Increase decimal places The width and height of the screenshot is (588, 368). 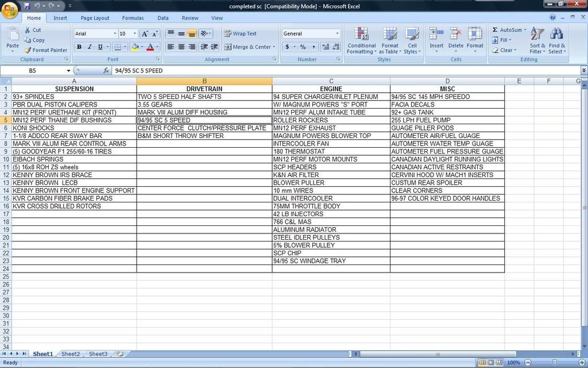(x=326, y=47)
